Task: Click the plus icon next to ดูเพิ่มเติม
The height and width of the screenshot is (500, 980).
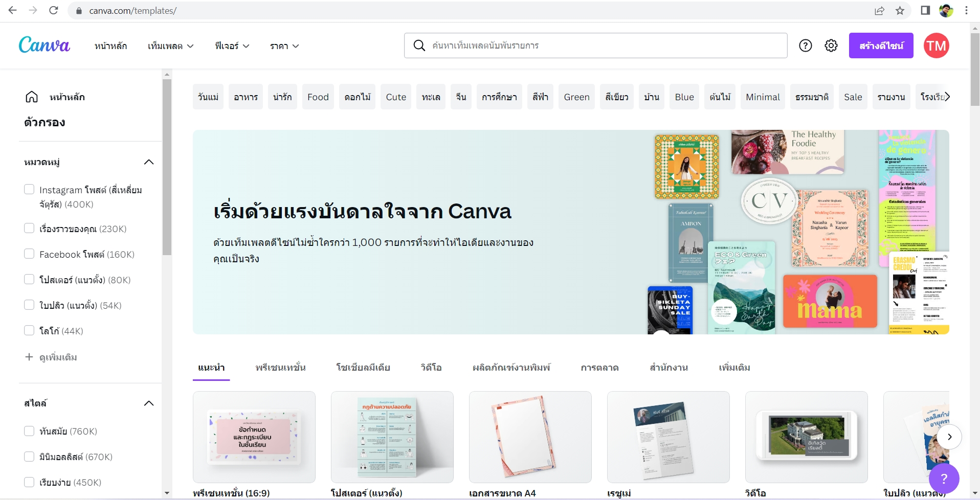Action: 29,357
